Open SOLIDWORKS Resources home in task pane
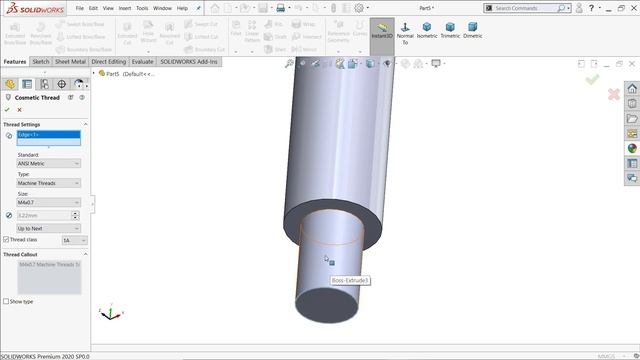640x360 pixels. 632,89
